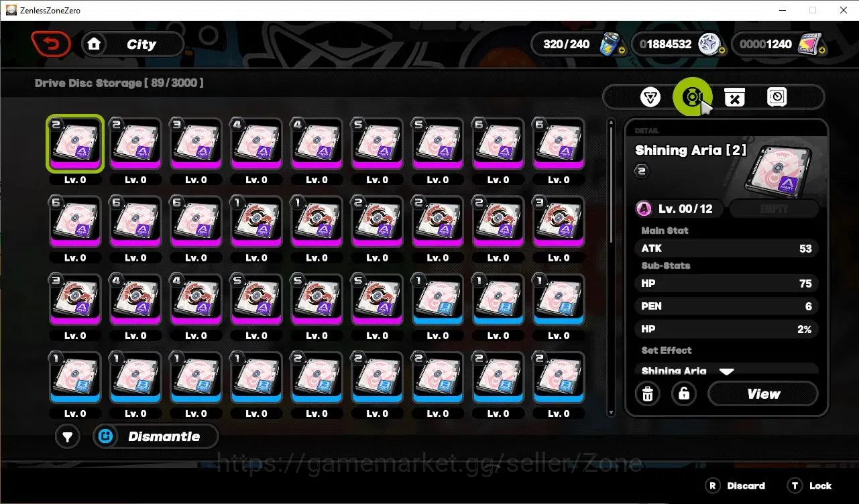This screenshot has height=504, width=859.
Task: Click the Drive Disc Storage 89/3000 label
Action: [x=119, y=83]
